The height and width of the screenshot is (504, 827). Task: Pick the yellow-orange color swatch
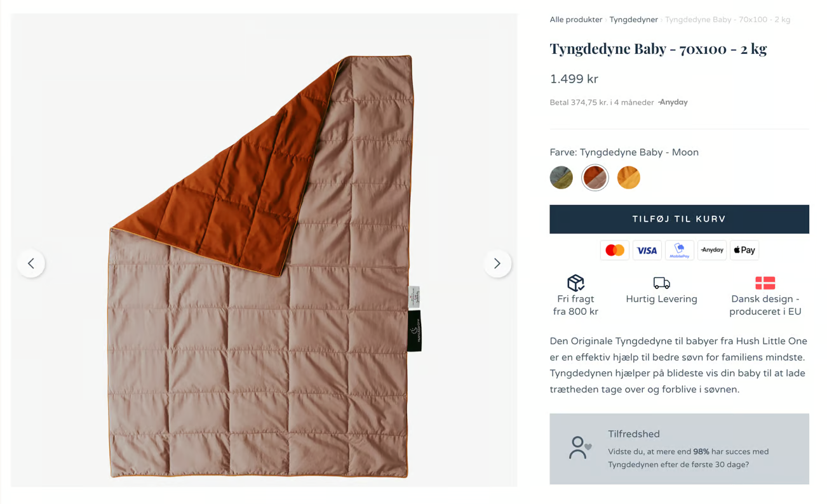point(629,178)
